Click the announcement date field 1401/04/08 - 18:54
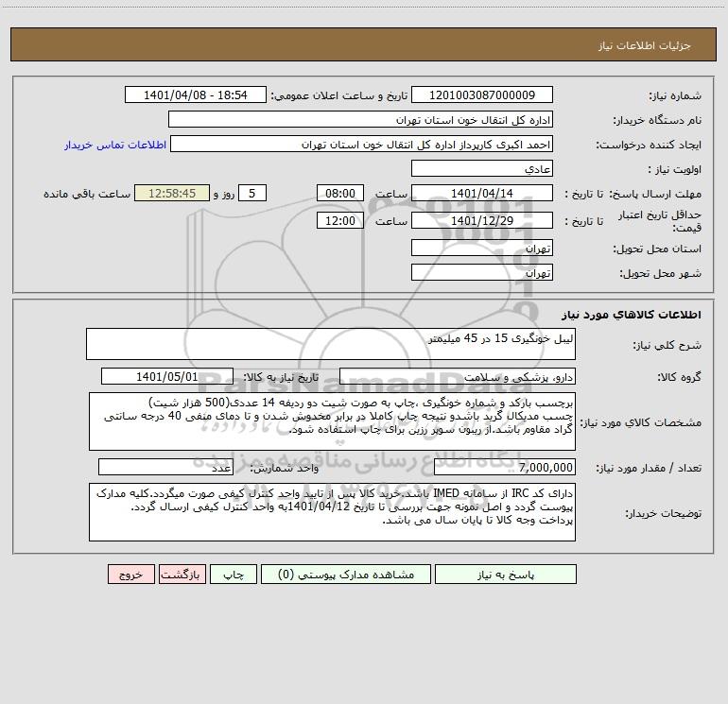This screenshot has height=704, width=728. pyautogui.click(x=196, y=95)
